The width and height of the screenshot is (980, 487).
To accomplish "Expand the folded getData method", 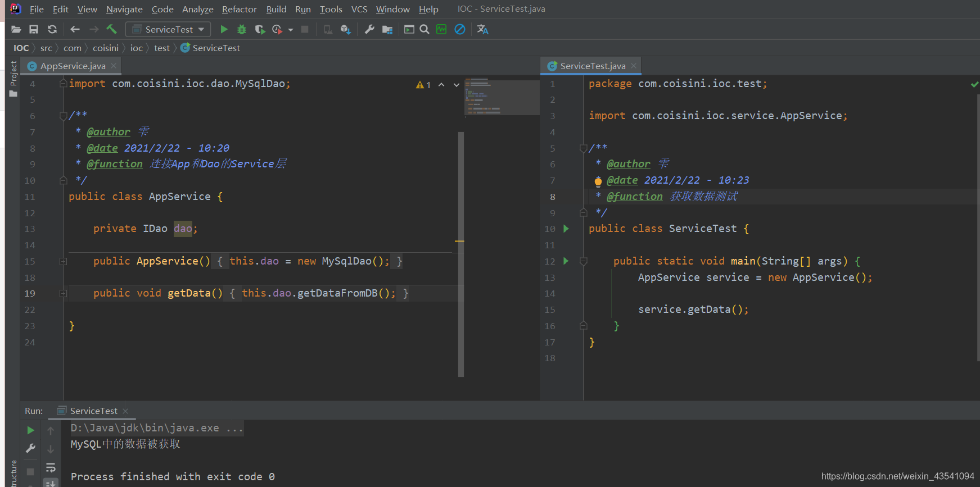I will click(x=63, y=293).
